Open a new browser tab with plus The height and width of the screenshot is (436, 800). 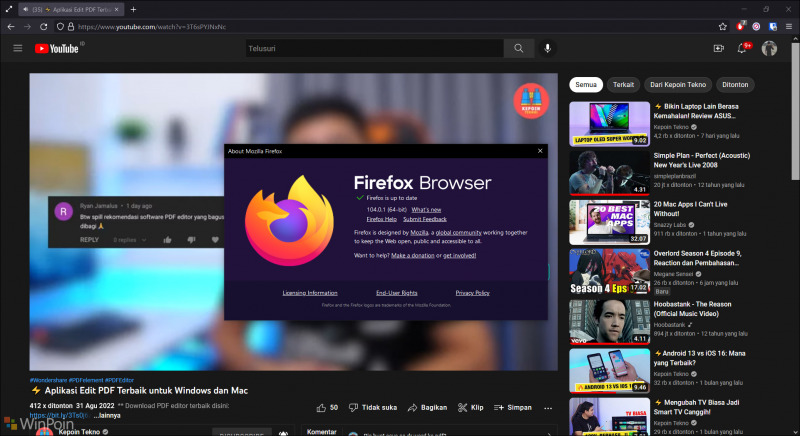pyautogui.click(x=133, y=9)
